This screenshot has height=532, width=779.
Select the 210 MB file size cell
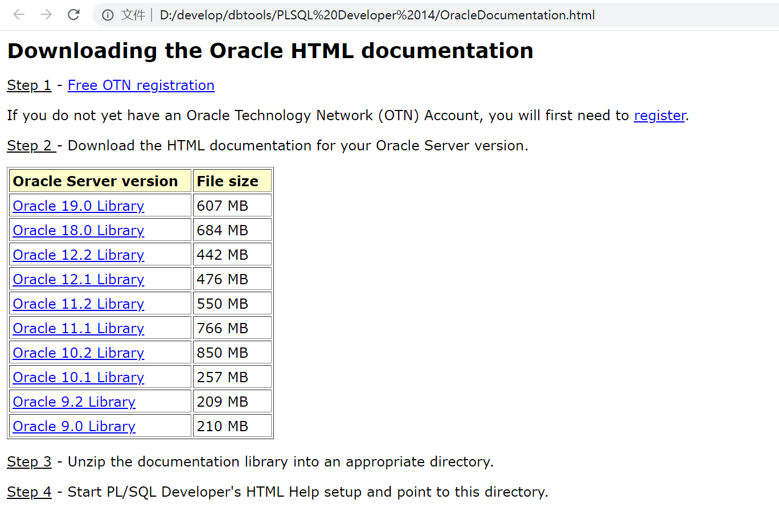[232, 426]
